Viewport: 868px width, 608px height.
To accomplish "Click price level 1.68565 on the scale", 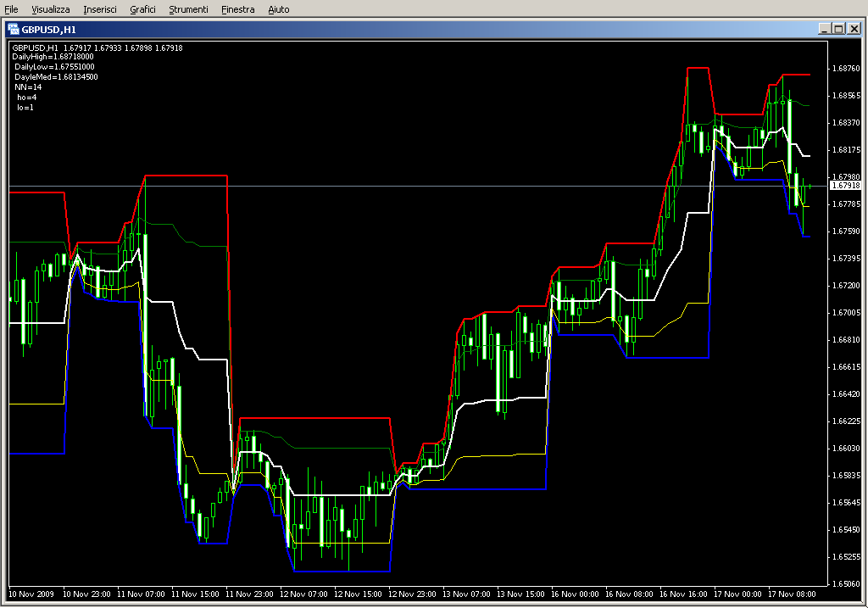I will tap(847, 95).
